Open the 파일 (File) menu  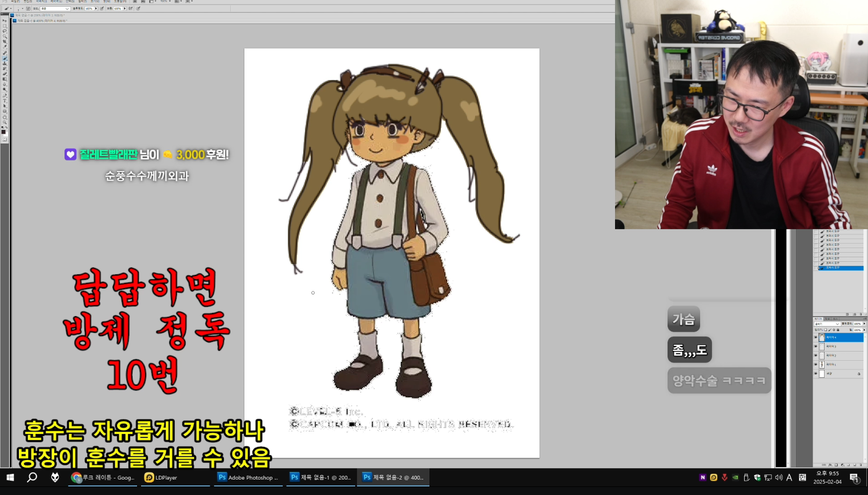click(x=15, y=1)
